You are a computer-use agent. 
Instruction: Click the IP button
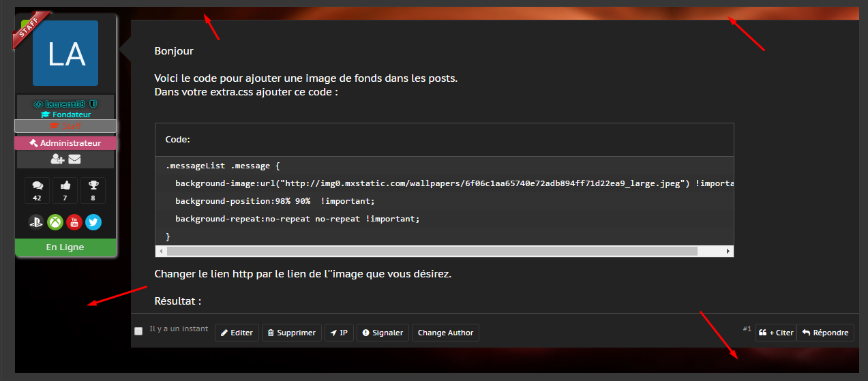339,333
